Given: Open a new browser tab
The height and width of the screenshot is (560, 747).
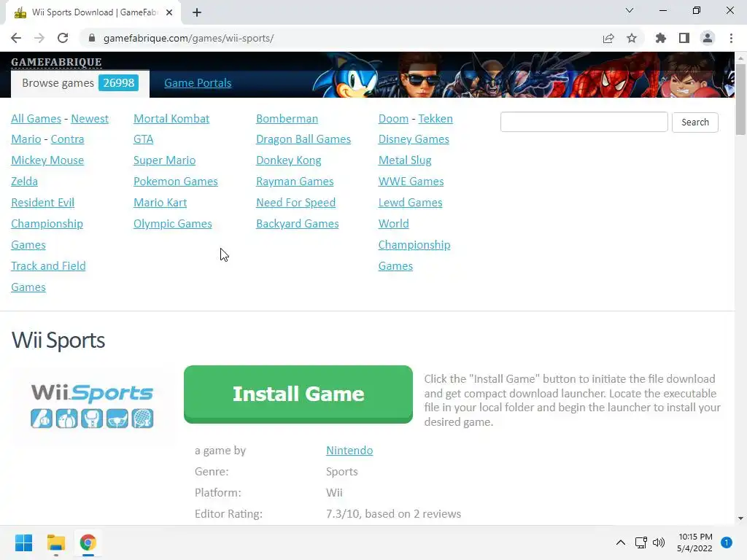Looking at the screenshot, I should coord(197,12).
